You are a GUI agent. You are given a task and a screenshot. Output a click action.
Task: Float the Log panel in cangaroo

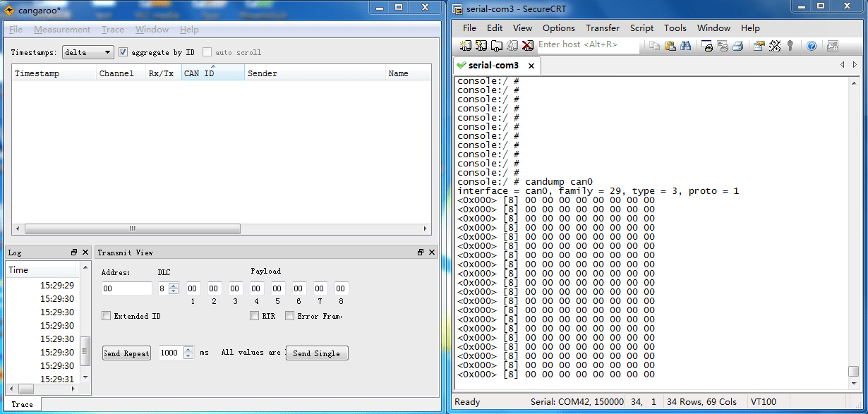(x=74, y=252)
